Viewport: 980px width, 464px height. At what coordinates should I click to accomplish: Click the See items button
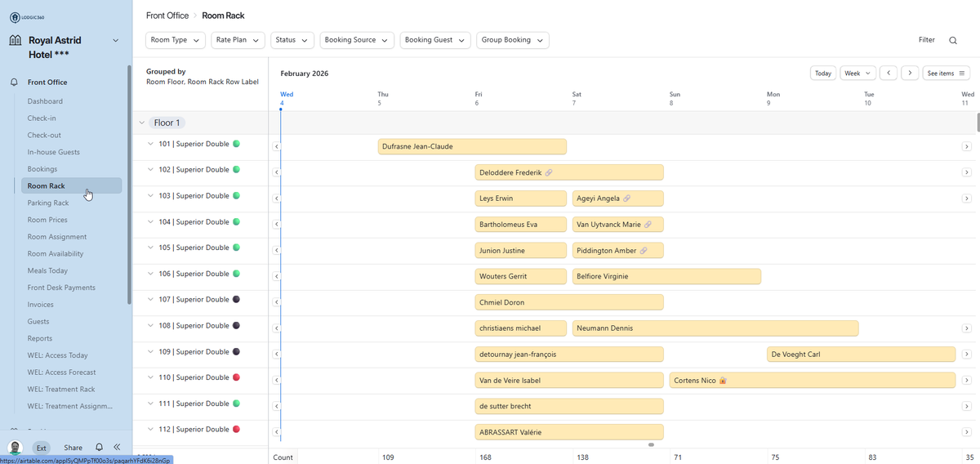click(947, 73)
